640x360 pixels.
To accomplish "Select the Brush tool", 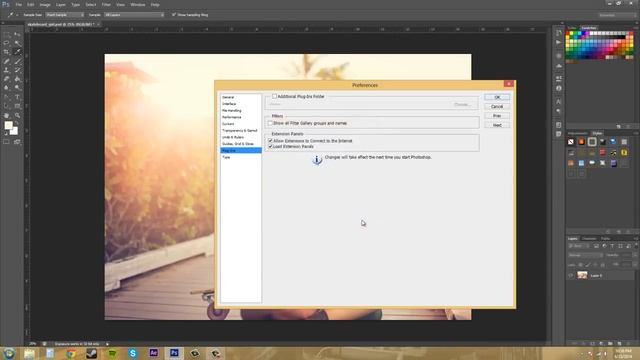I will 17,61.
